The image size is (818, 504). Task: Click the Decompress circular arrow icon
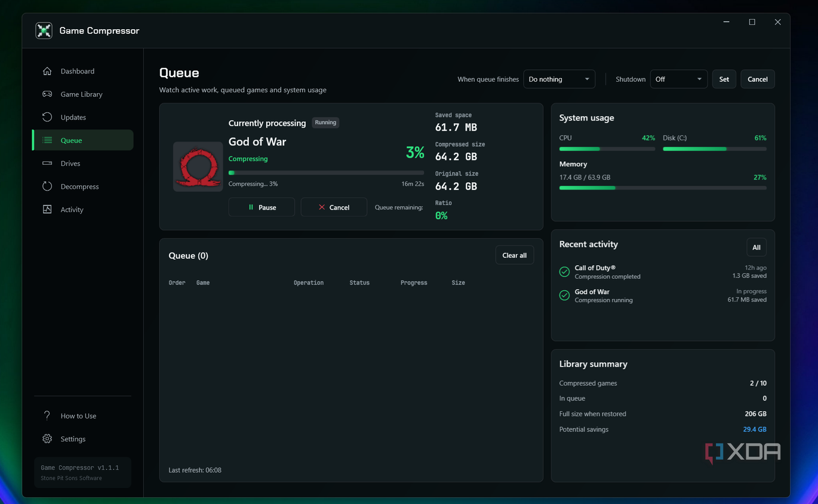coord(47,186)
